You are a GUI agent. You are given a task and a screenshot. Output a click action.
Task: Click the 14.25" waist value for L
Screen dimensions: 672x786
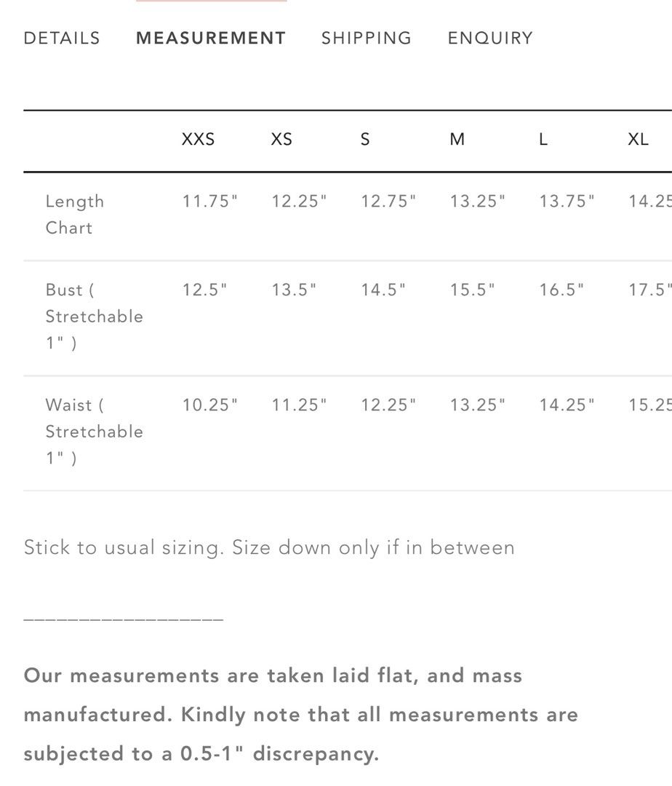click(567, 405)
